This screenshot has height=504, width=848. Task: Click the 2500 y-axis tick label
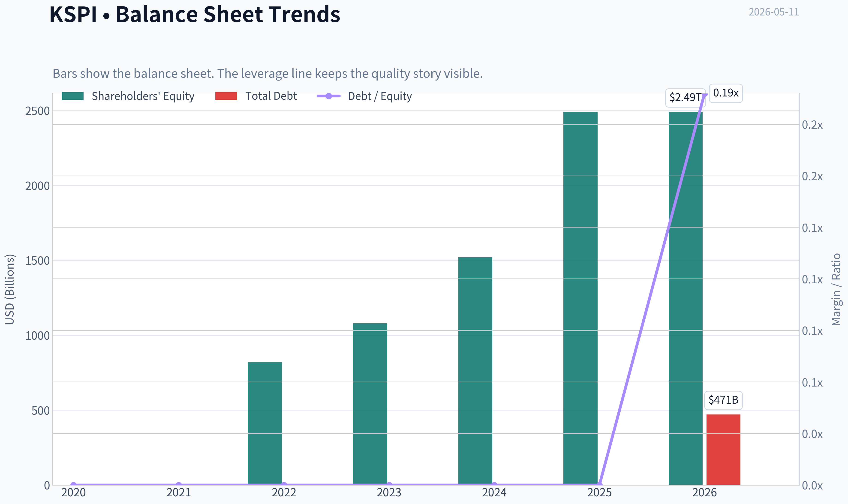tap(37, 111)
